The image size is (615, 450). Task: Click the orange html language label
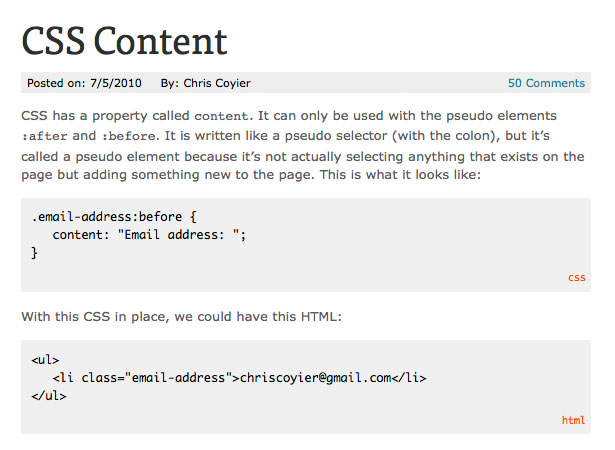[573, 420]
